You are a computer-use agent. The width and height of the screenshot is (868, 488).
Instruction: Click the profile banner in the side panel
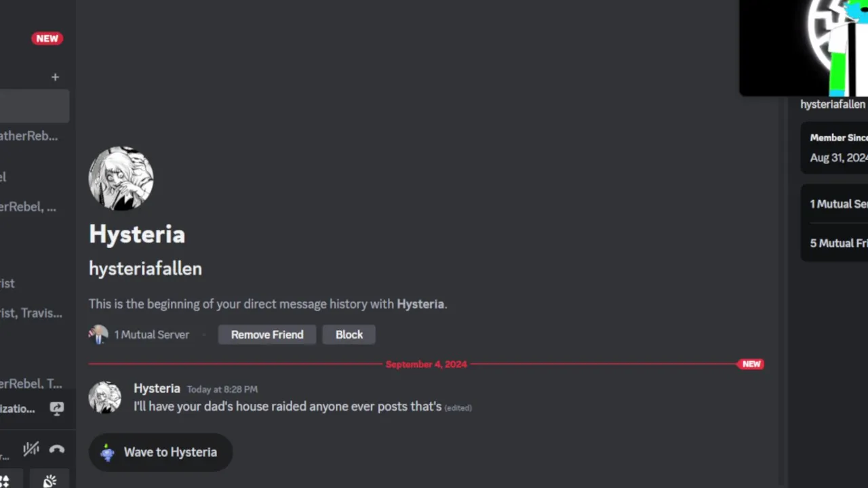pos(804,47)
